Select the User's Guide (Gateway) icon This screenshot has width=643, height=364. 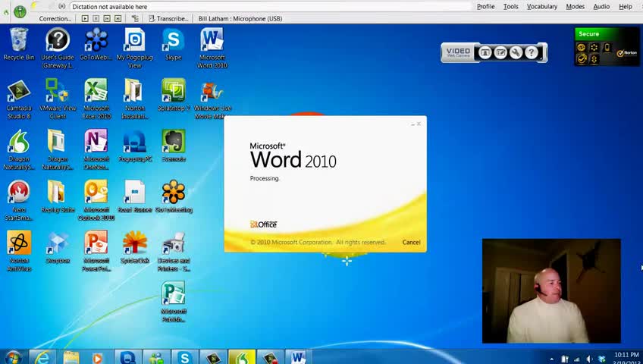coord(58,48)
